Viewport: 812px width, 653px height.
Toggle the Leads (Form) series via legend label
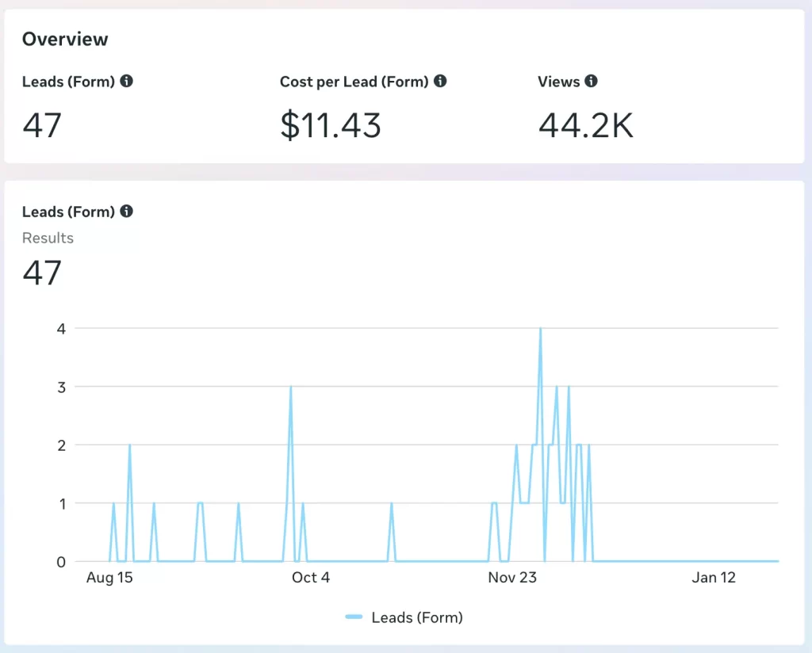416,617
